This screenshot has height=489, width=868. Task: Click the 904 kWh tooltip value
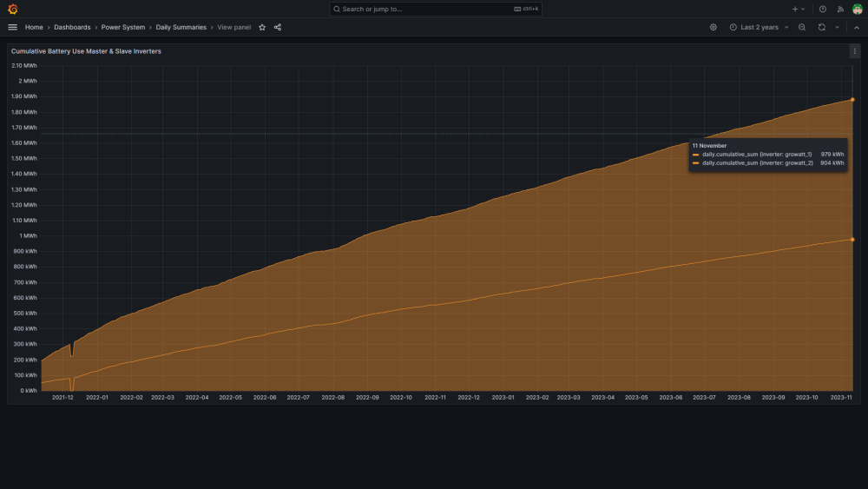pos(832,163)
